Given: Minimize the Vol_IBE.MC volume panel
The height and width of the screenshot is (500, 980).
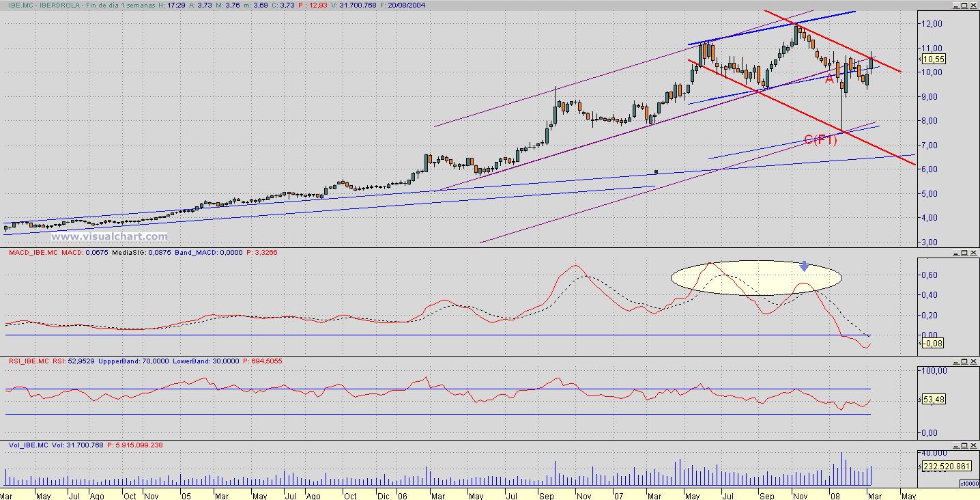Looking at the screenshot, I should click(x=957, y=445).
